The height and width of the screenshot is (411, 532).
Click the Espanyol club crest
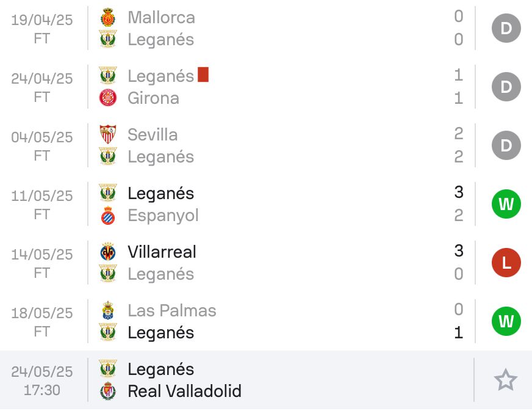click(x=108, y=215)
